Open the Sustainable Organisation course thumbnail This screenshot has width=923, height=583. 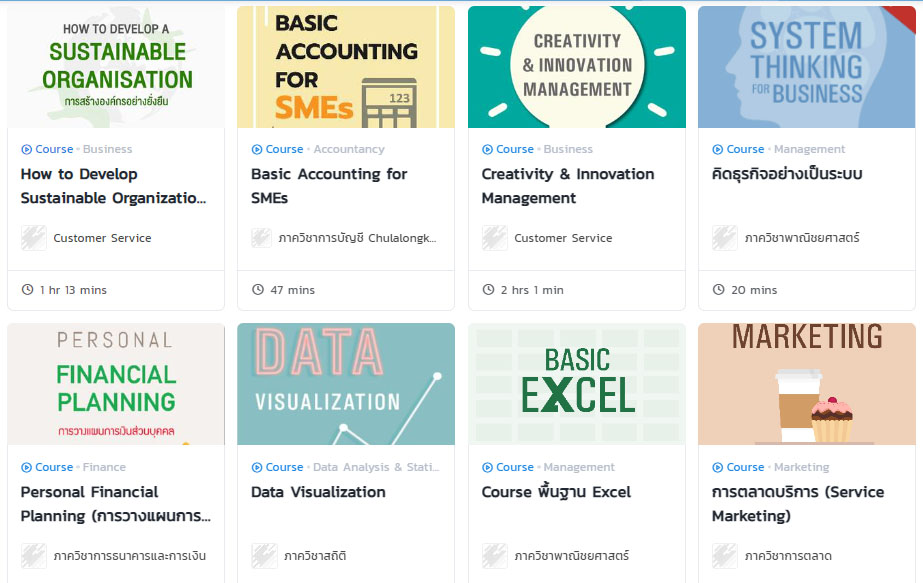pos(116,67)
